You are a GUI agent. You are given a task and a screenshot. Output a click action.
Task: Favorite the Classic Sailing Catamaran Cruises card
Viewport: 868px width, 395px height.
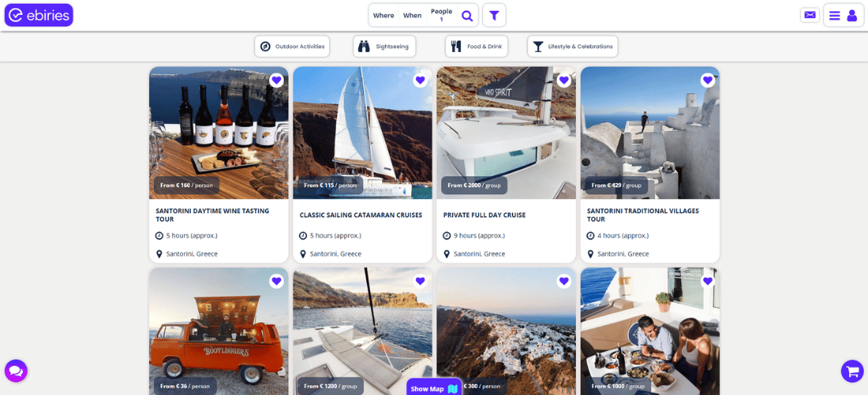420,81
